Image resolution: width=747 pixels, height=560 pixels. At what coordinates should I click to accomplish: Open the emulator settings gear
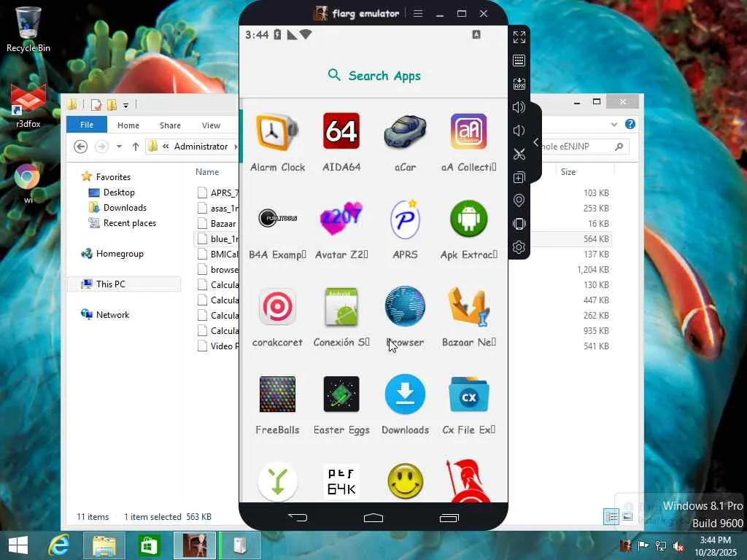(x=519, y=247)
